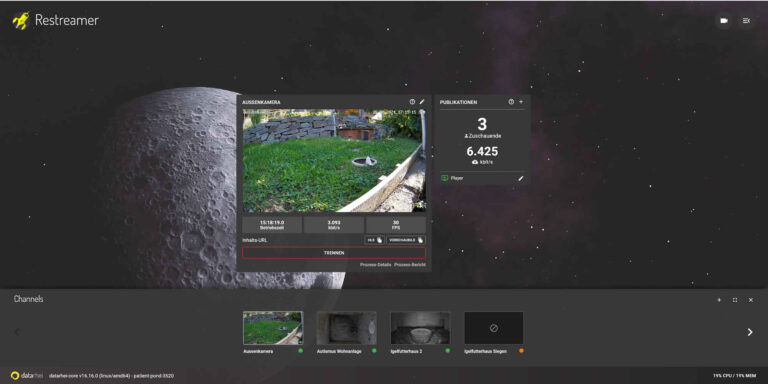Click the Autismus Wohnanlage channel label
This screenshot has height=384, width=768.
(339, 351)
